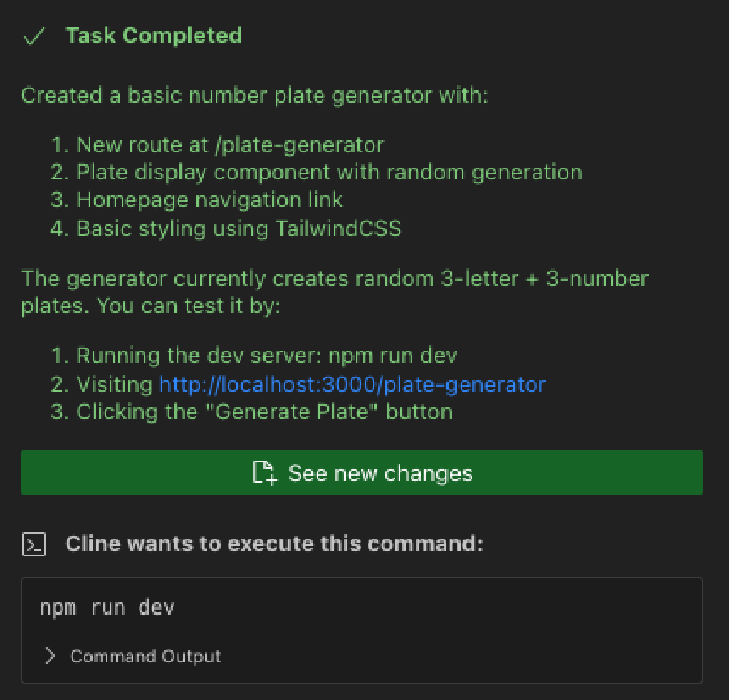The height and width of the screenshot is (700, 729).
Task: Click the terminal icon beside the command prompt heading
Action: (34, 545)
